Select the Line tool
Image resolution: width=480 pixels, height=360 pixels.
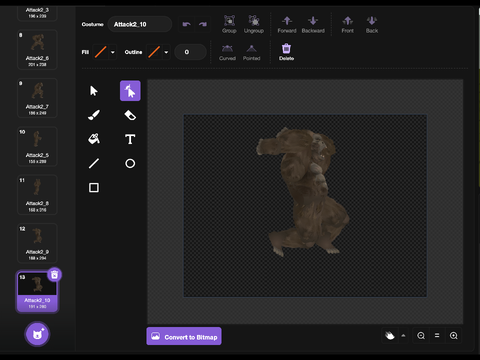(94, 163)
